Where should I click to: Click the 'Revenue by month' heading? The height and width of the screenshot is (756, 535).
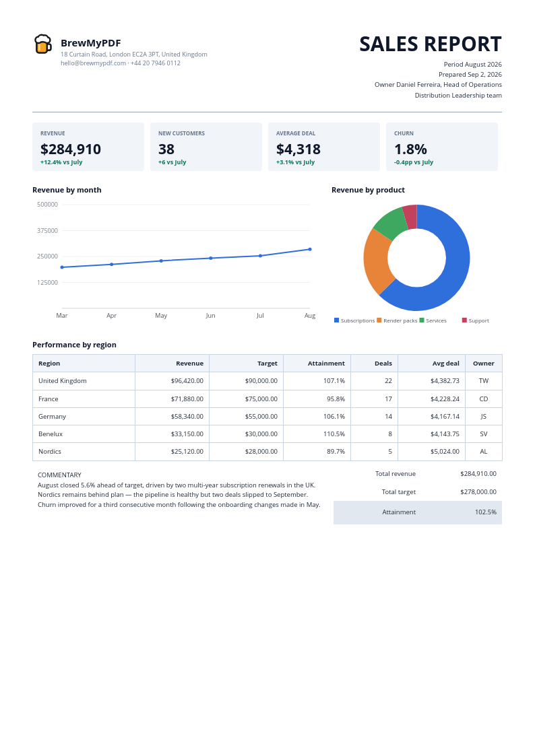point(67,190)
